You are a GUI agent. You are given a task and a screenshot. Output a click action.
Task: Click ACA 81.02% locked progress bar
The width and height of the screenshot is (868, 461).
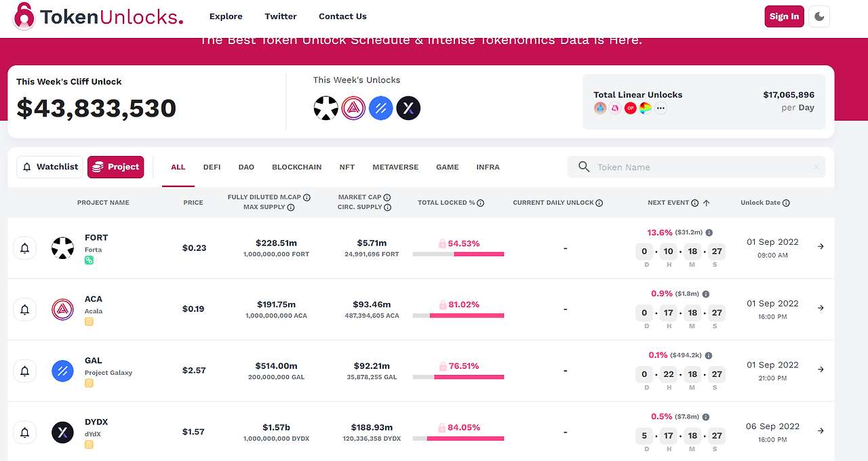(x=458, y=315)
